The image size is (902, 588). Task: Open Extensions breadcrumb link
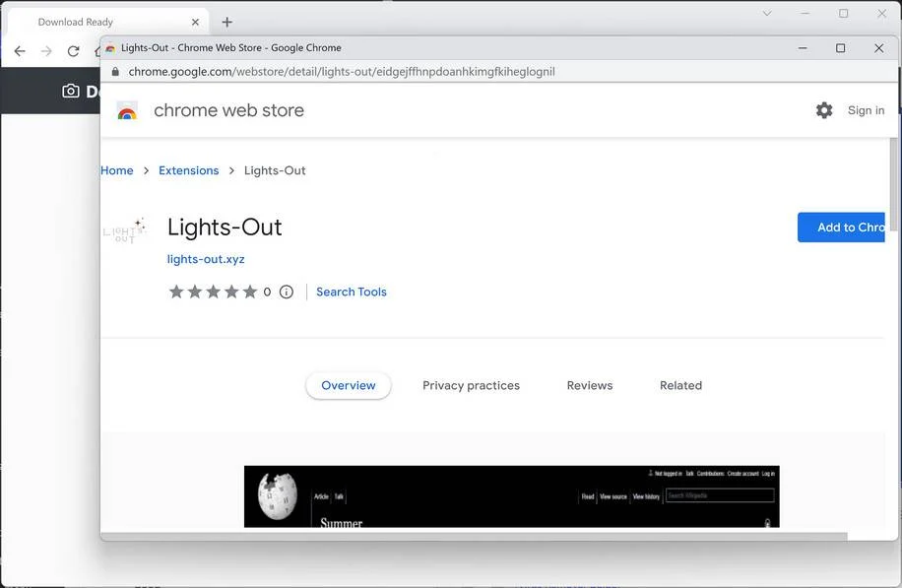coord(189,170)
